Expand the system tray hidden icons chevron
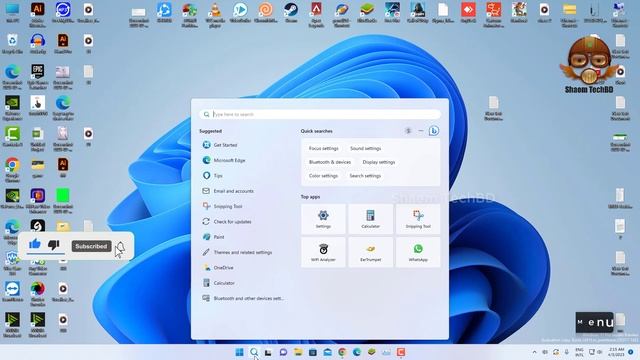 pyautogui.click(x=534, y=352)
